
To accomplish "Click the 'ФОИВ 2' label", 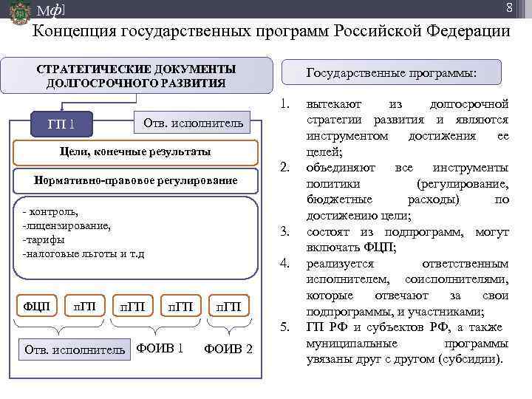I will click(x=228, y=349).
